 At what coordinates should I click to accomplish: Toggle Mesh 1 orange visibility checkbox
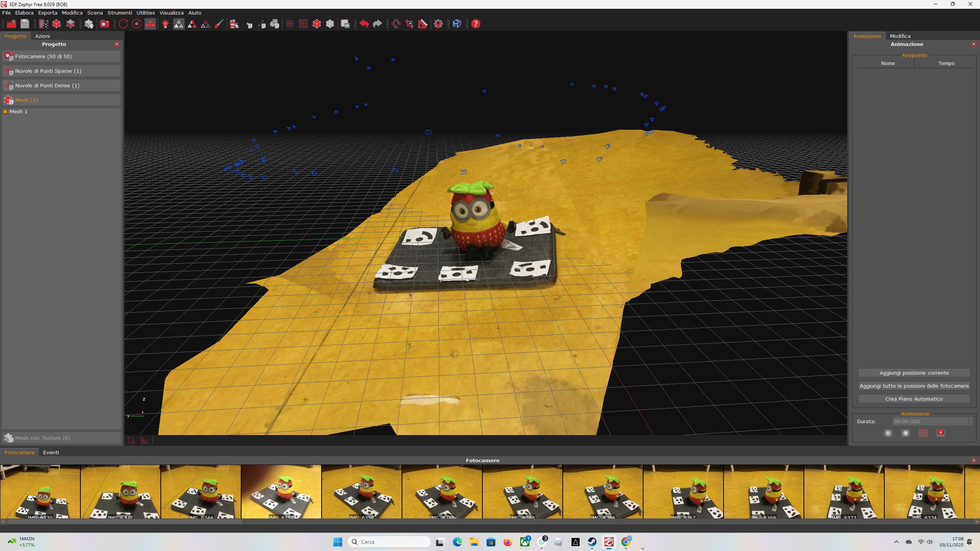click(5, 111)
